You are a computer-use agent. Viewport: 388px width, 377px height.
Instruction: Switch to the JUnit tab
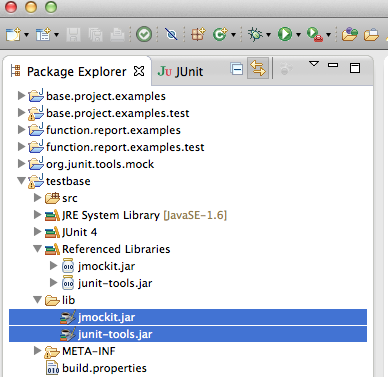point(180,71)
